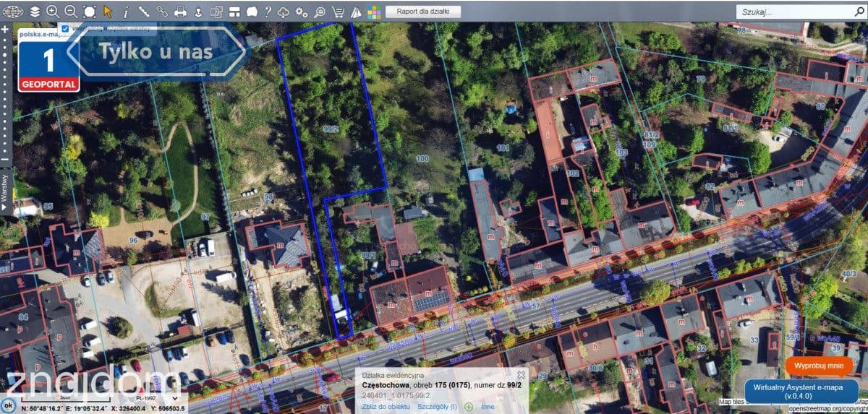The height and width of the screenshot is (414, 868).
Task: Click the 99/2 parcel label on map
Action: 331,129
